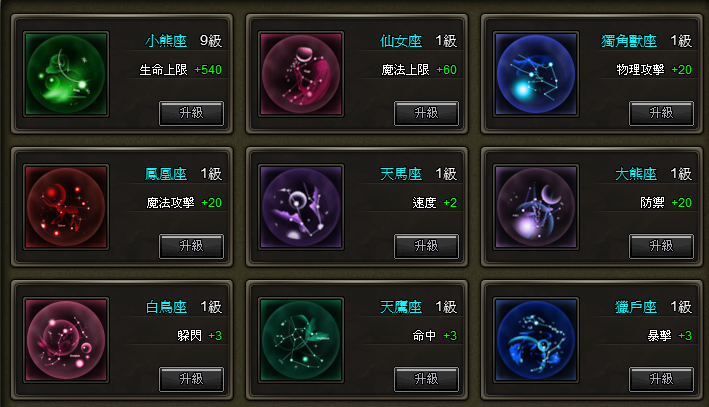This screenshot has height=407, width=709.
Task: Select the teal 天鷹座 constellation orb
Action: click(301, 340)
